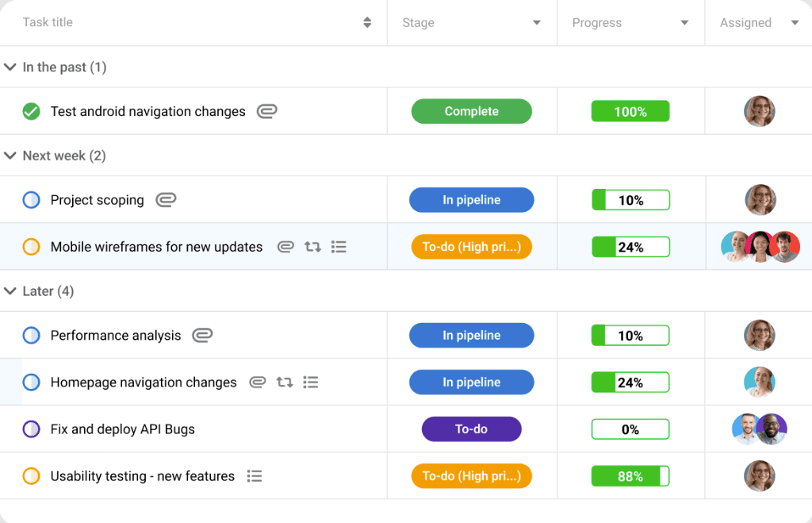This screenshot has height=523, width=812.
Task: Open subtask list icon on Usability testing row
Action: [255, 476]
